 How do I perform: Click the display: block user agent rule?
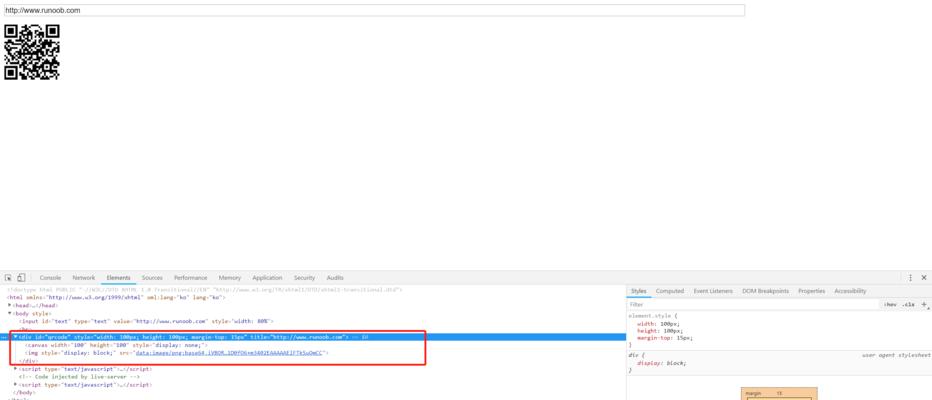(x=662, y=363)
